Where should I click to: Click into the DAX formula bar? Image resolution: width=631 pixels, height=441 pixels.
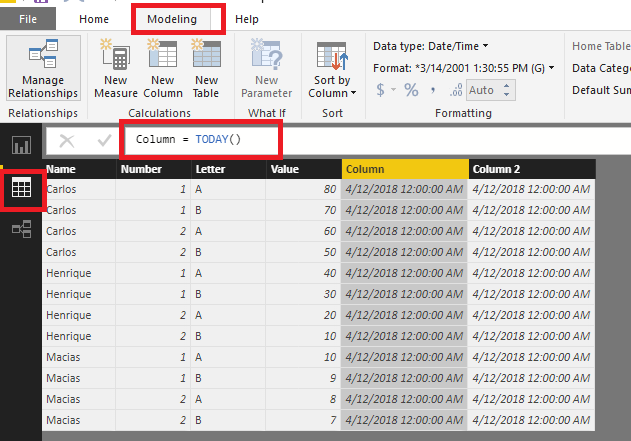(x=377, y=140)
